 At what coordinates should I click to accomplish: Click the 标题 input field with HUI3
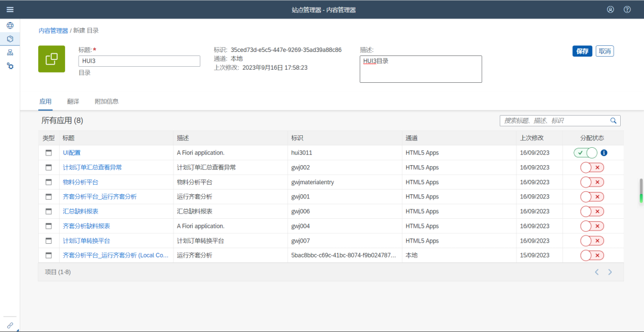pos(139,61)
